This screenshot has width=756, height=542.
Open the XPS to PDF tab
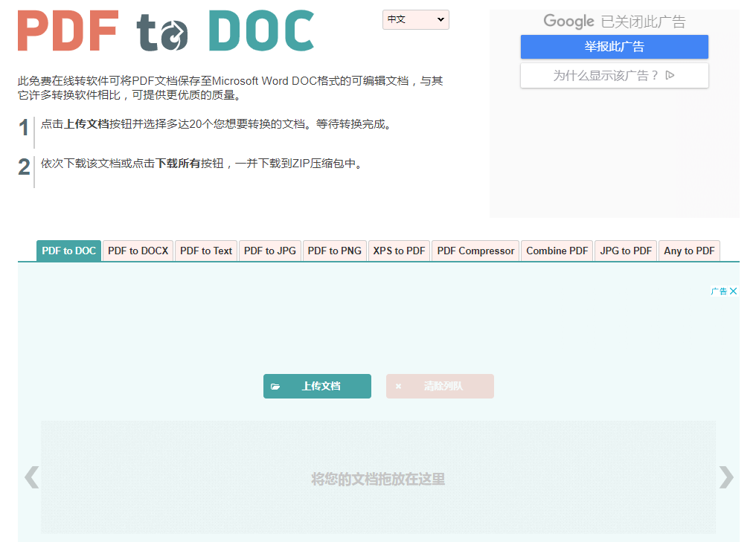(x=400, y=251)
